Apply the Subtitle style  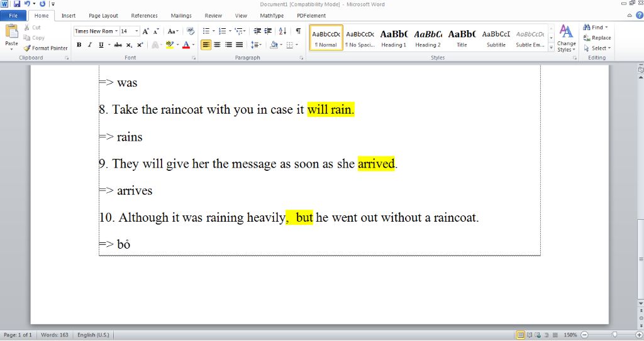[496, 38]
